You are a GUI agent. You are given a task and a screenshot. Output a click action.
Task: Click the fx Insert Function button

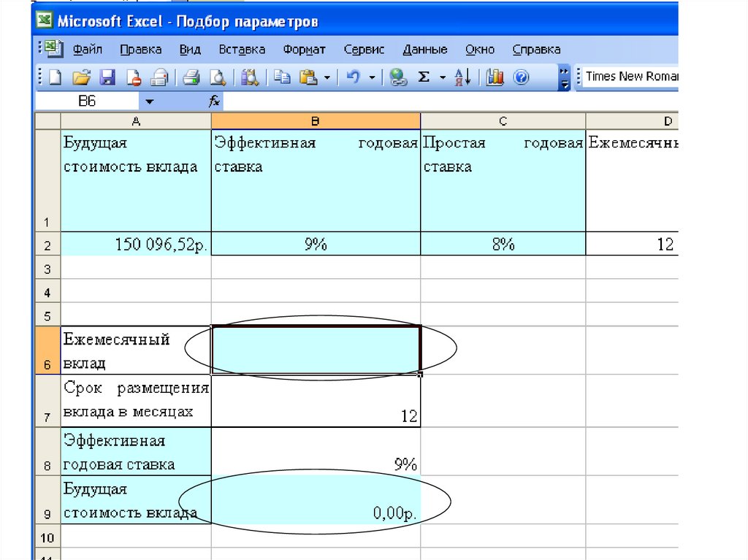coord(214,101)
